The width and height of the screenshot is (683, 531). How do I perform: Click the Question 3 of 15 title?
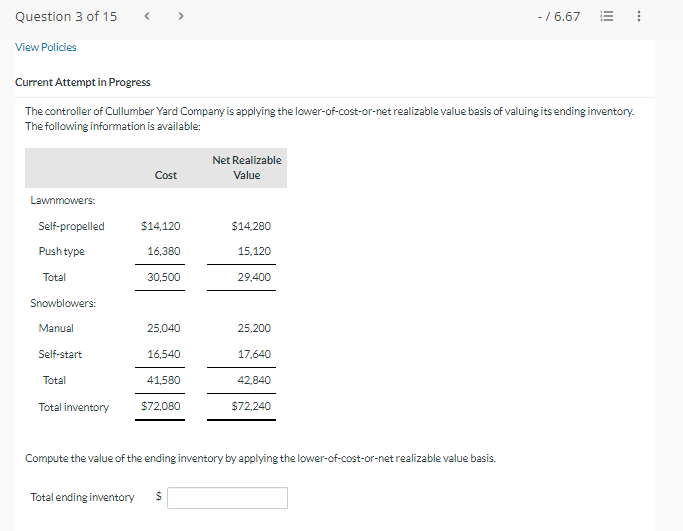coord(66,17)
